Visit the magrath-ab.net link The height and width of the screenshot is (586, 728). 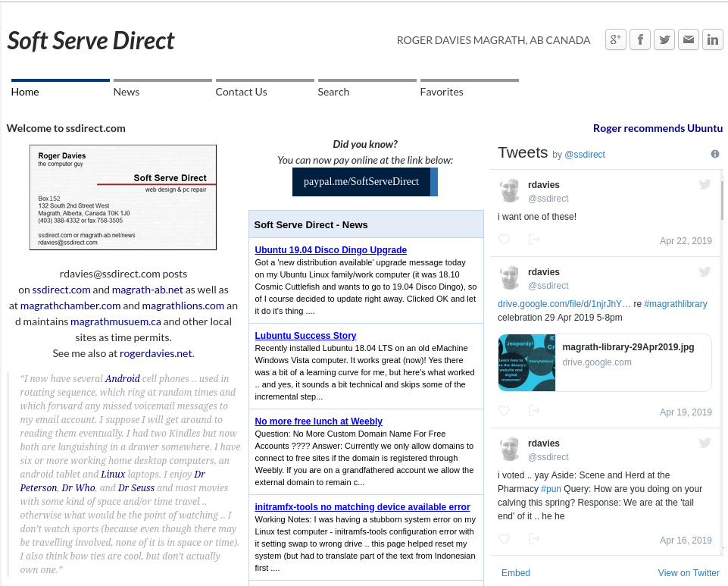[148, 290]
